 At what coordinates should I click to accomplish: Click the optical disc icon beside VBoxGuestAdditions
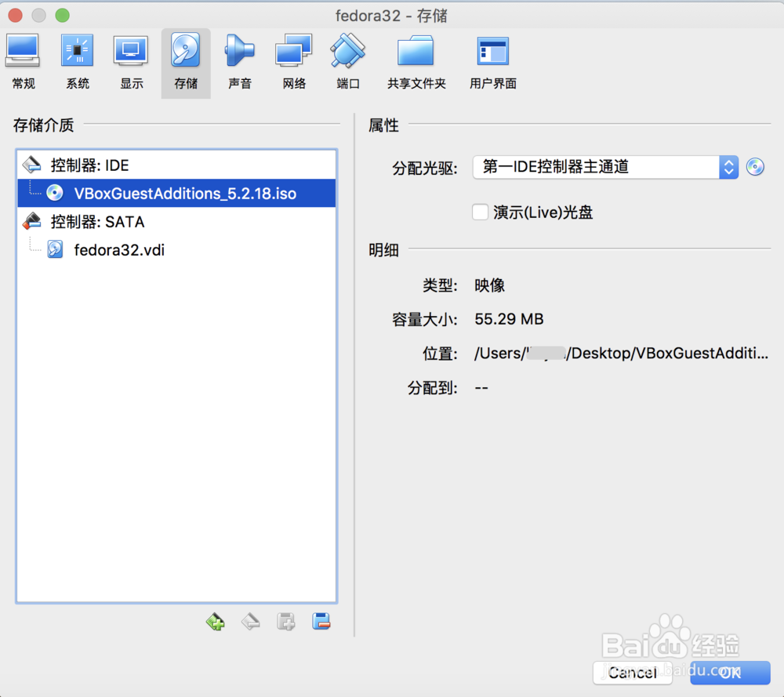55,193
